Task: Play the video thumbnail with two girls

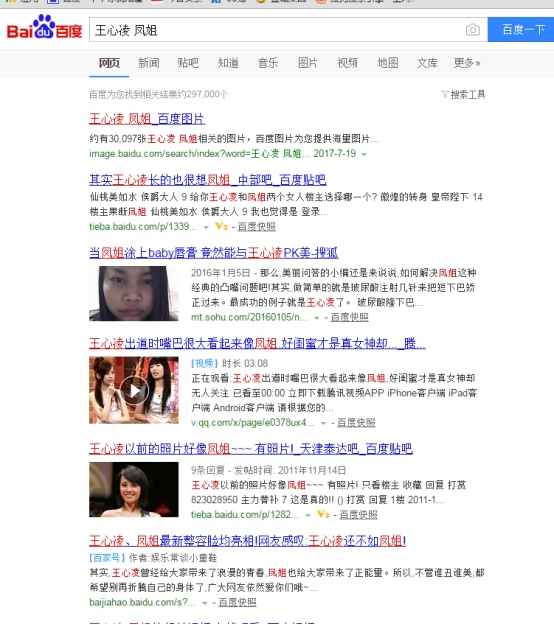Action: point(134,390)
